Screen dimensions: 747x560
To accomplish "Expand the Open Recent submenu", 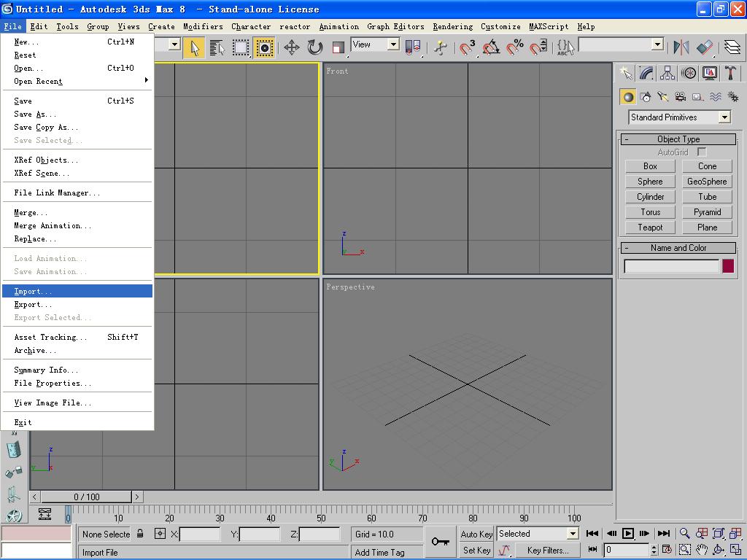I will click(77, 81).
